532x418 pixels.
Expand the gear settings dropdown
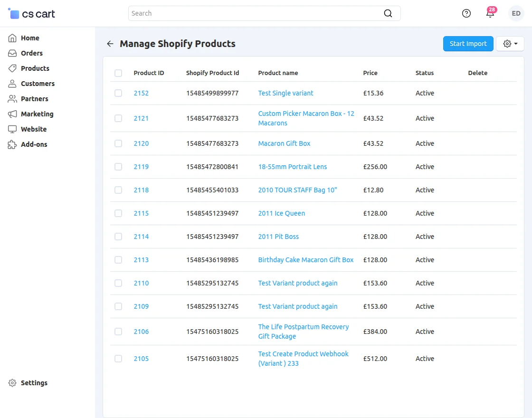(x=510, y=44)
